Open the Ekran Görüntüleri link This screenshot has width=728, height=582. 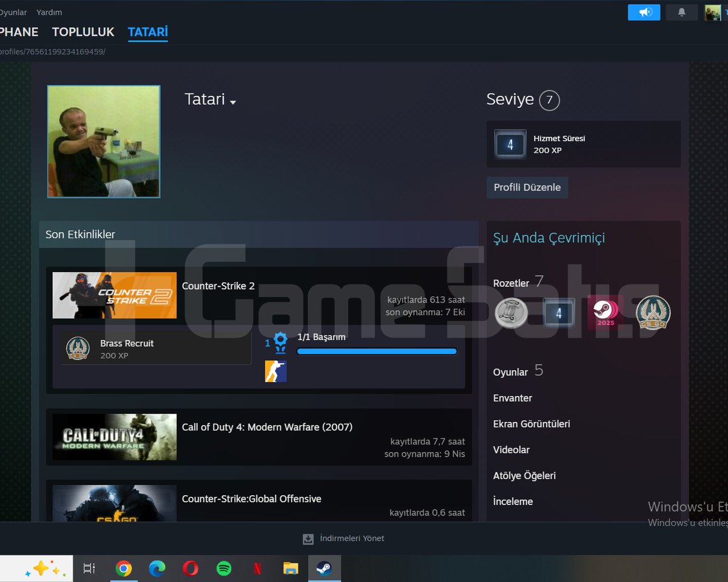click(531, 424)
